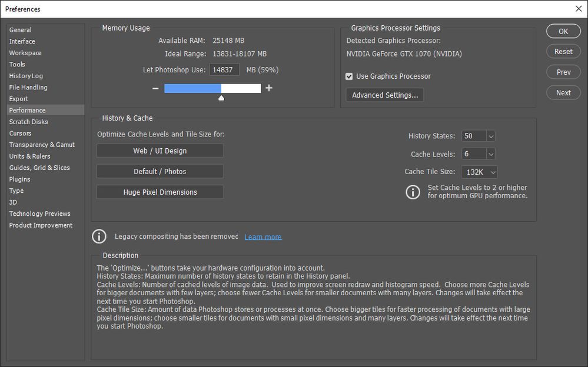Click the Reset button
The height and width of the screenshot is (367, 588).
(x=563, y=52)
